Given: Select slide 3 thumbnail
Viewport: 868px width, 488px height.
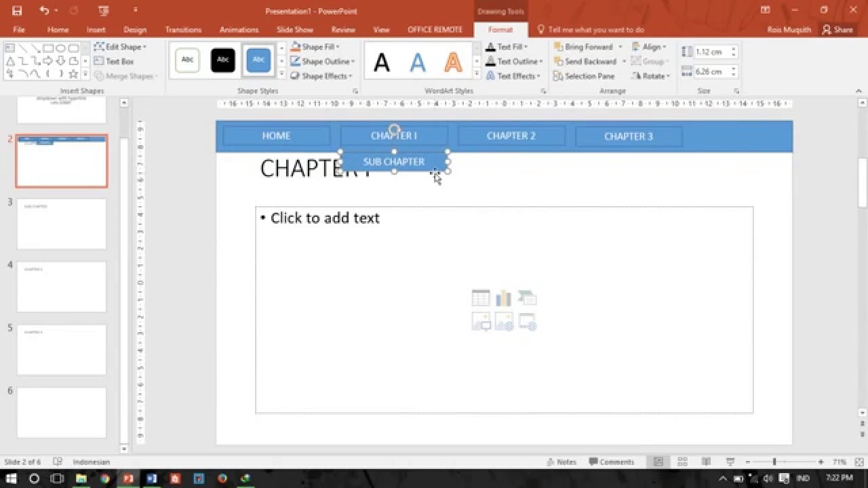Looking at the screenshot, I should (x=62, y=224).
